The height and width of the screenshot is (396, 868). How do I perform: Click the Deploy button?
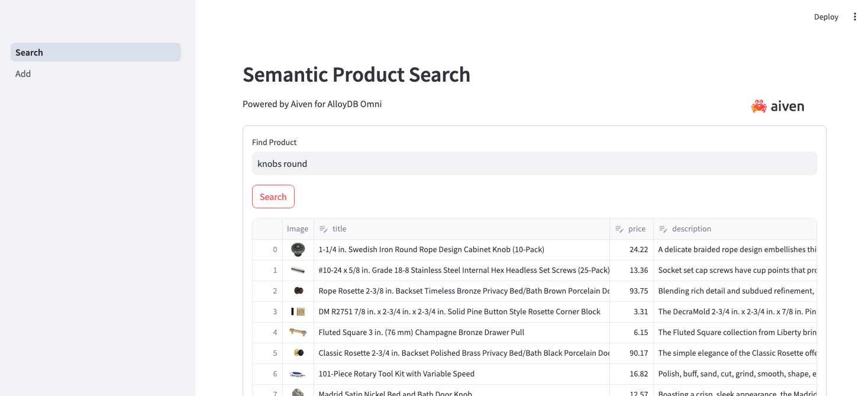826,17
